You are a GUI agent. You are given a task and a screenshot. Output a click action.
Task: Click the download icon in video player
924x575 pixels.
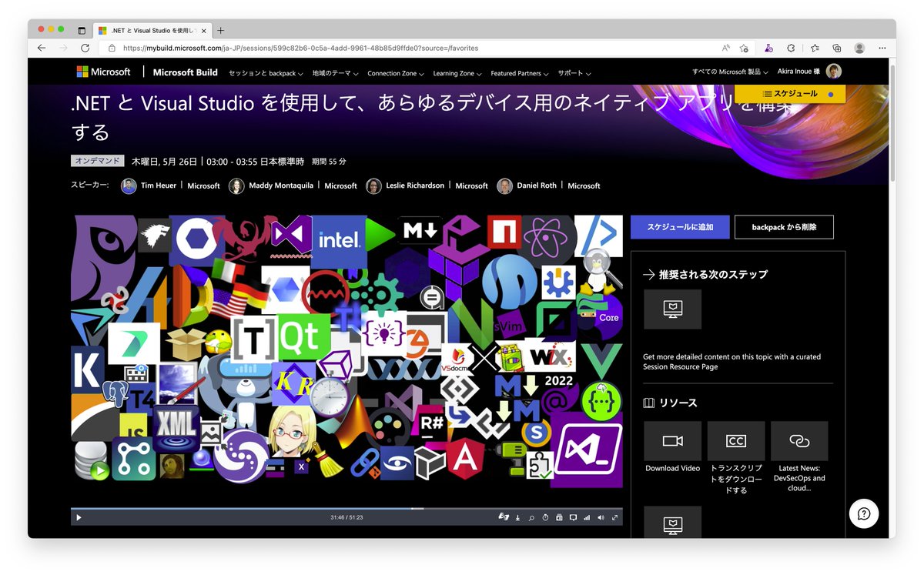(x=518, y=517)
